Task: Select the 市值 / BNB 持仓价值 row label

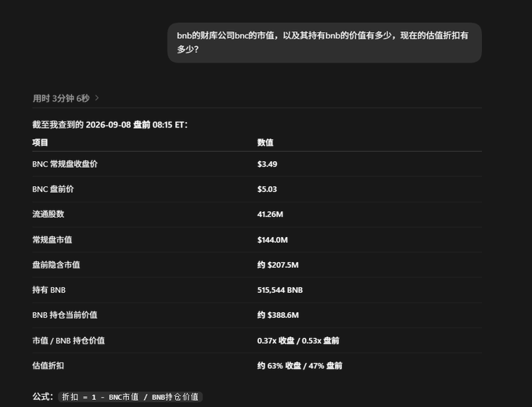Action: pos(69,340)
